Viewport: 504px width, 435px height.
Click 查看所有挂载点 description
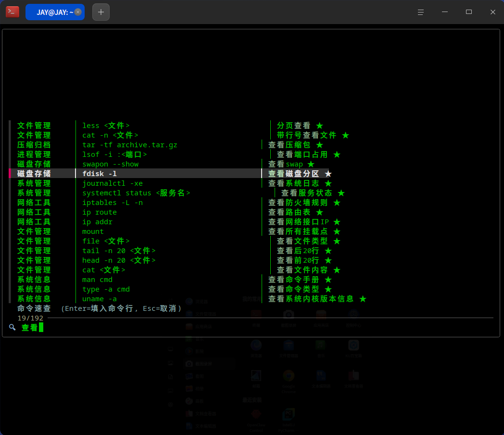(x=298, y=231)
